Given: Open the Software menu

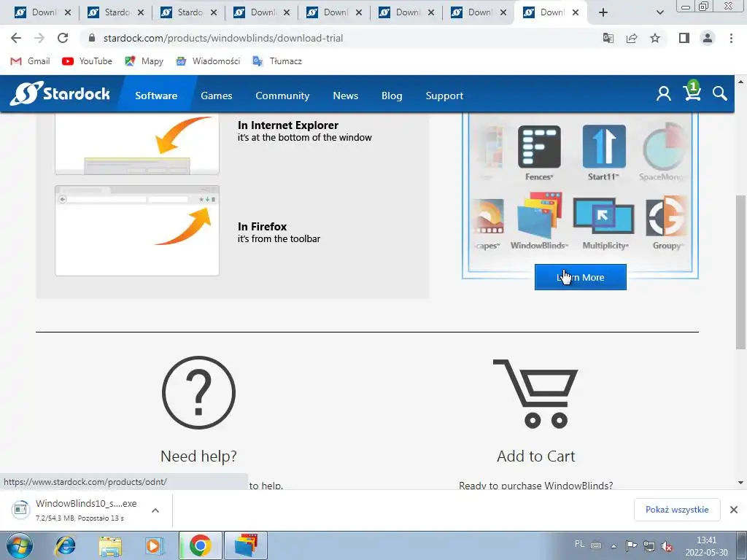Looking at the screenshot, I should [x=156, y=96].
